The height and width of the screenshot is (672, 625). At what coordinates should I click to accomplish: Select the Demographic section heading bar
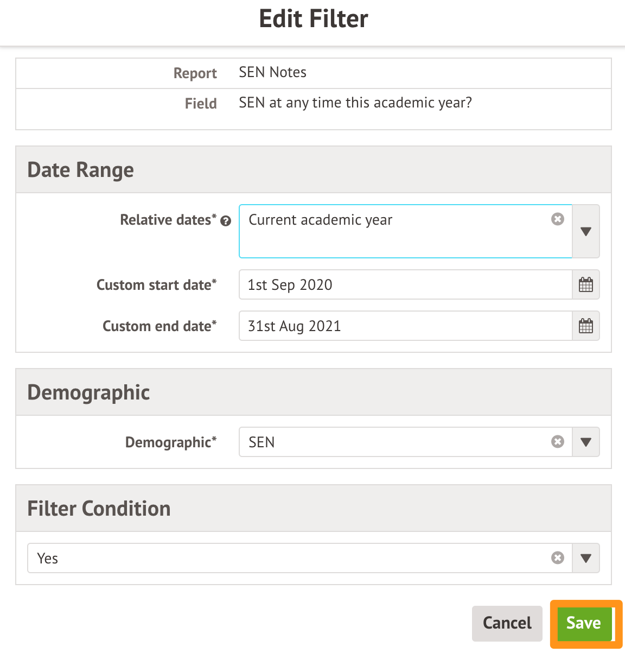(313, 392)
